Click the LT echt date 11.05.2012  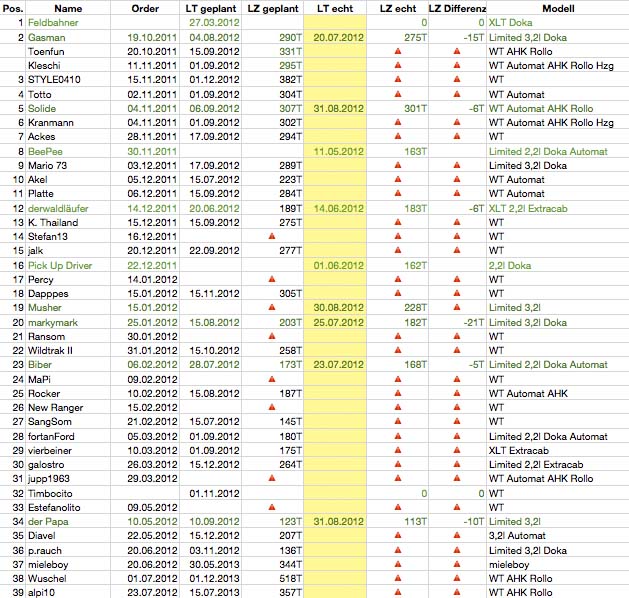(x=339, y=151)
